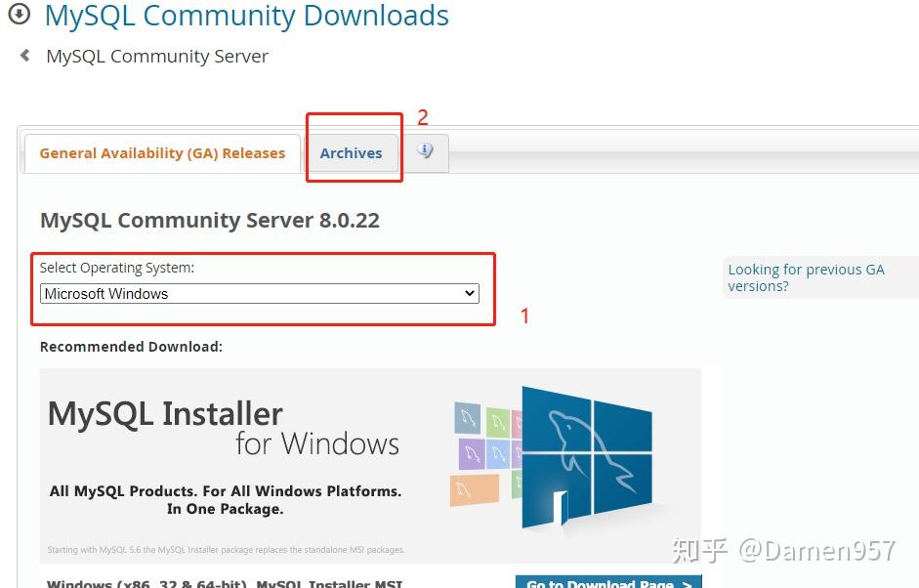
Task: Click the Windows logo graphic with dolphin
Action: coord(587,458)
